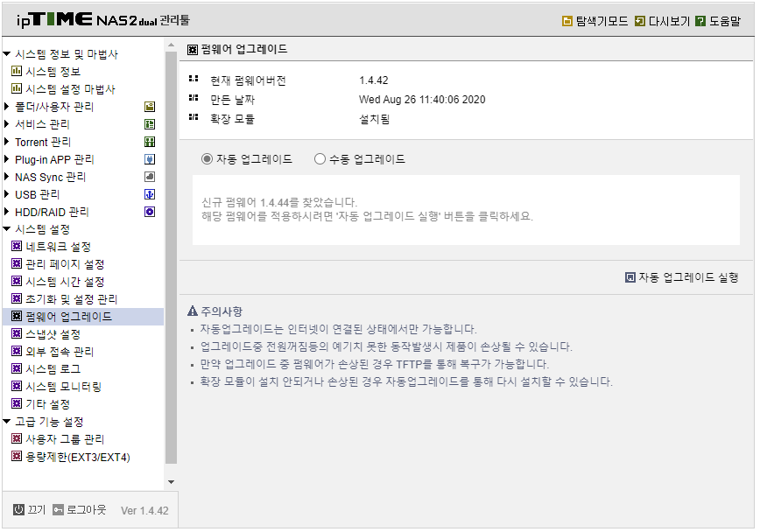Open the 시스템 로그 menu item

pyautogui.click(x=53, y=368)
